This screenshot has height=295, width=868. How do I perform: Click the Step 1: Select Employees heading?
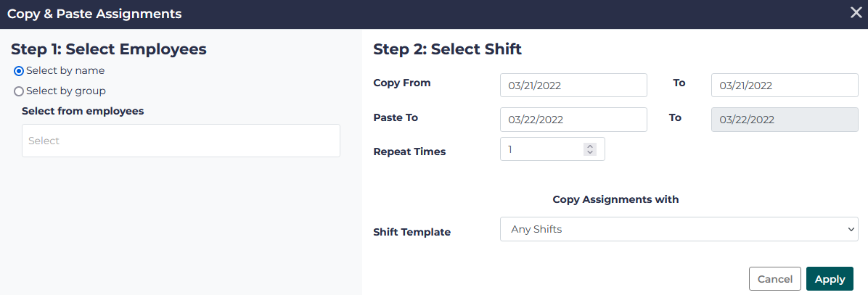109,49
